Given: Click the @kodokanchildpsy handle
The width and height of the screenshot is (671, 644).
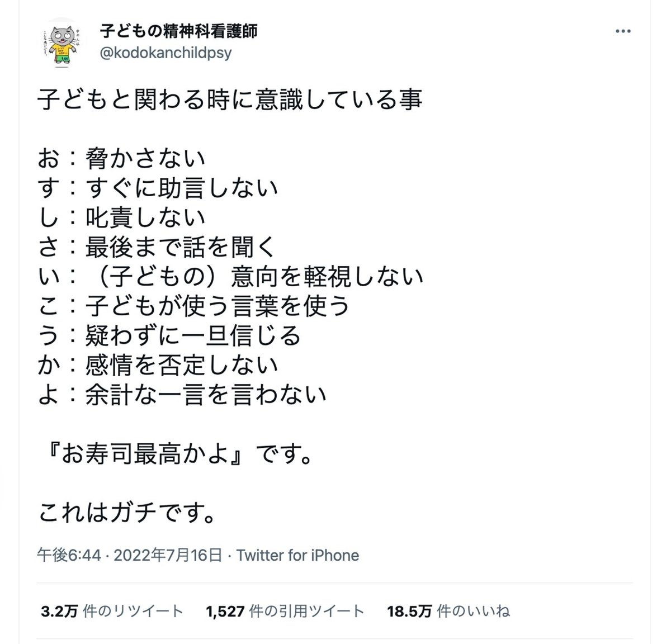Looking at the screenshot, I should [165, 53].
